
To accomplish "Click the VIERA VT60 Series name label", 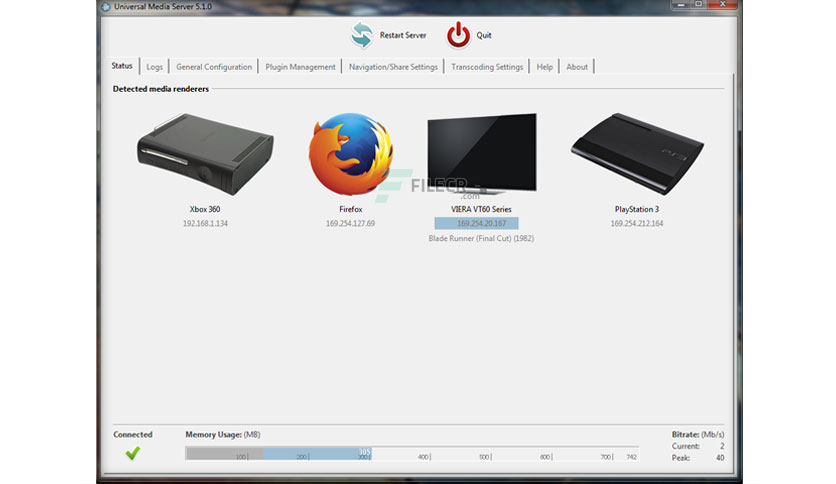I will point(481,209).
